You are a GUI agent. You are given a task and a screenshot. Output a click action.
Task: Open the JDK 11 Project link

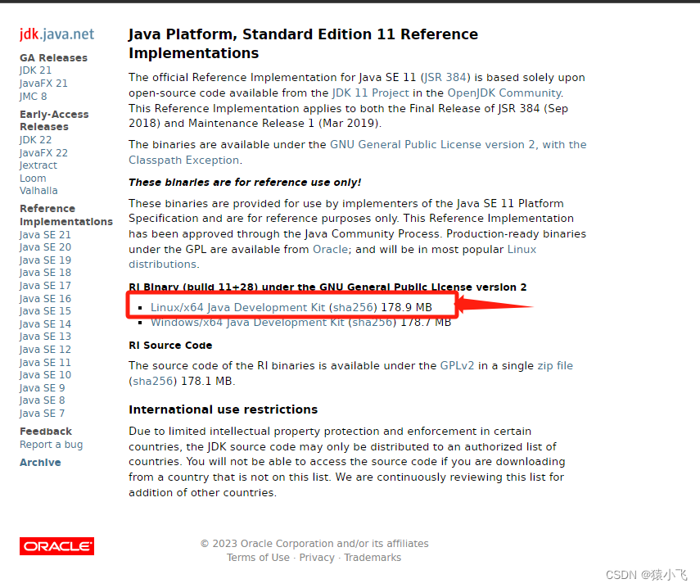click(371, 93)
